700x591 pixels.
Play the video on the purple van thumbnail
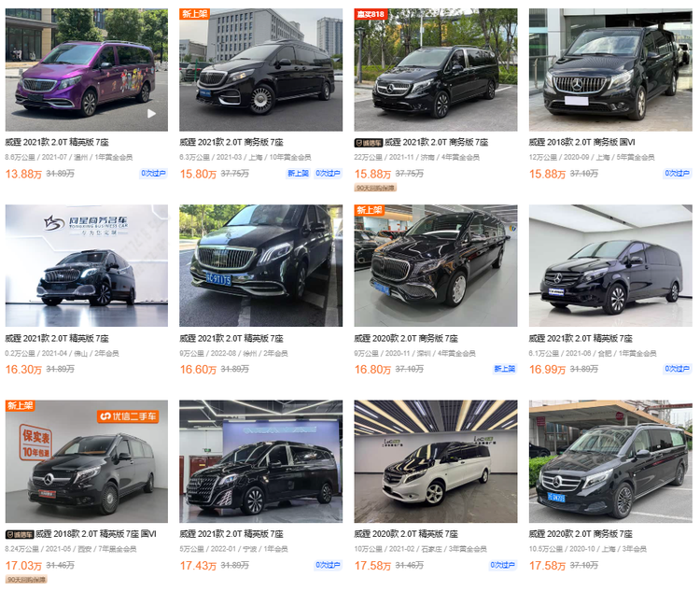click(x=152, y=114)
